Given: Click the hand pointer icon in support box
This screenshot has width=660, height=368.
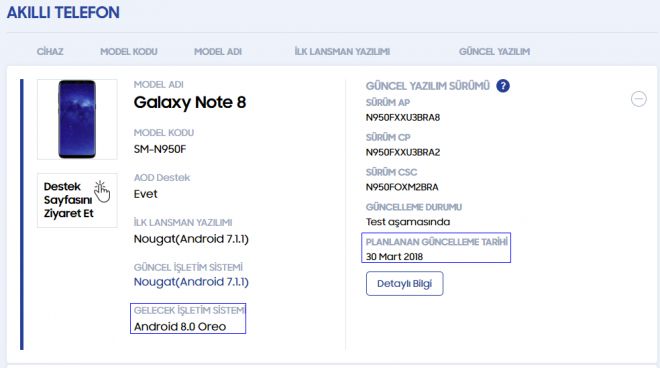Looking at the screenshot, I should tap(101, 192).
